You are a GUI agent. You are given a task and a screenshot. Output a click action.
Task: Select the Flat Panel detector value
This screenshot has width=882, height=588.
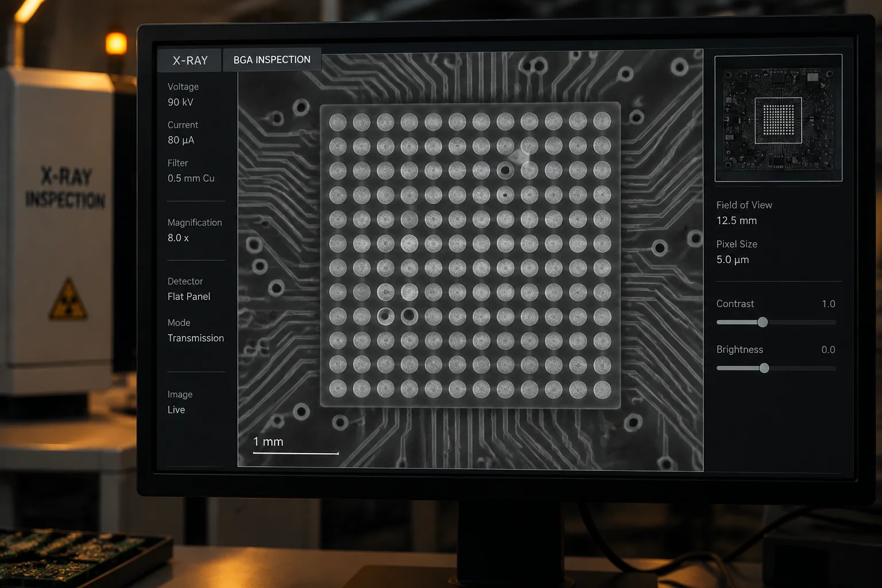[x=189, y=296]
